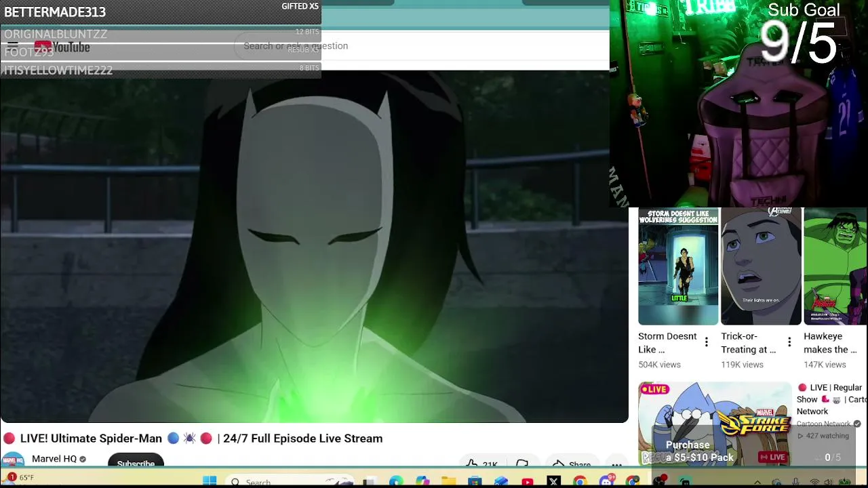Click the '119K views' text
The height and width of the screenshot is (488, 868).
[742, 365]
